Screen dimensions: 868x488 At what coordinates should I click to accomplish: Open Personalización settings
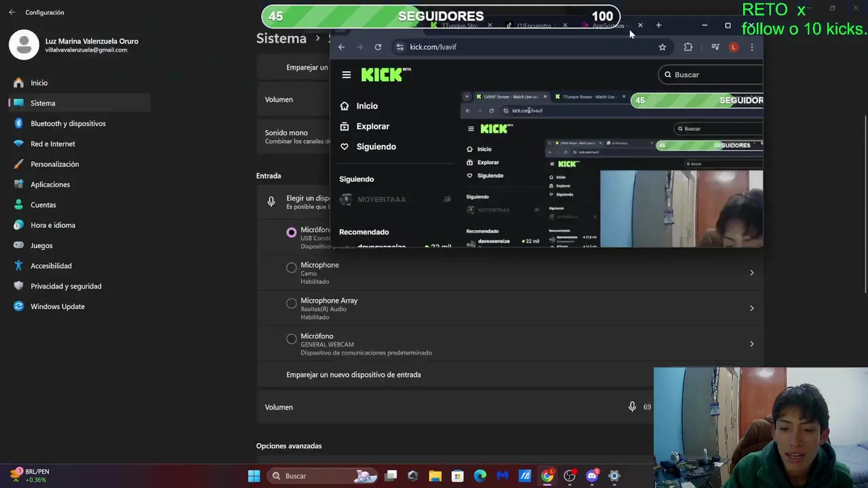pyautogui.click(x=80, y=164)
